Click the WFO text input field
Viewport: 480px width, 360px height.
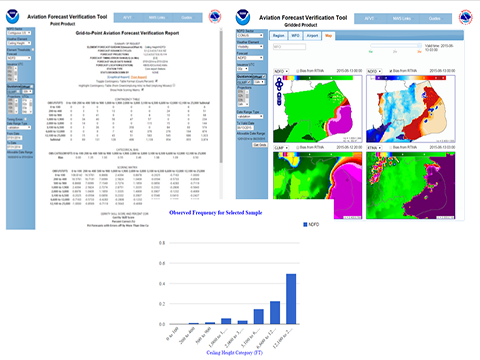click(289, 47)
